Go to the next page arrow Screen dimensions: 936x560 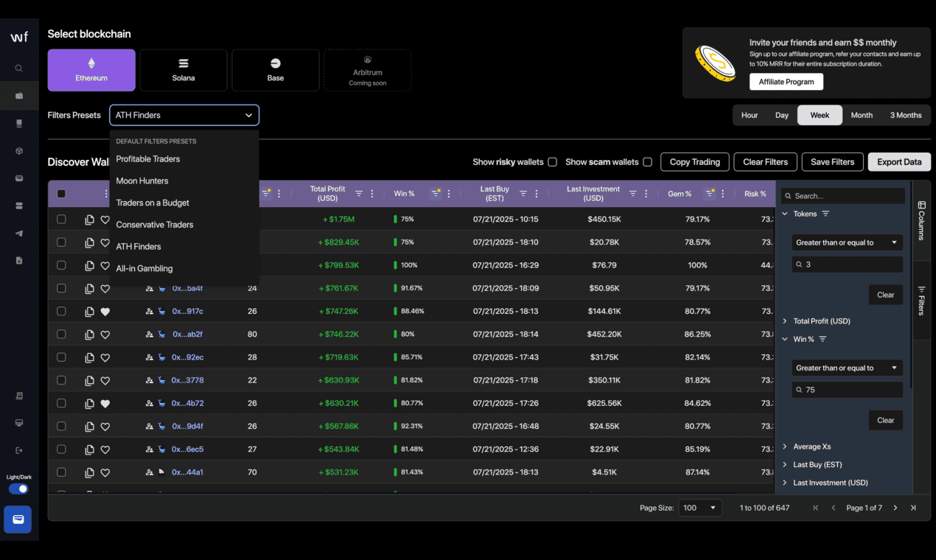(895, 508)
